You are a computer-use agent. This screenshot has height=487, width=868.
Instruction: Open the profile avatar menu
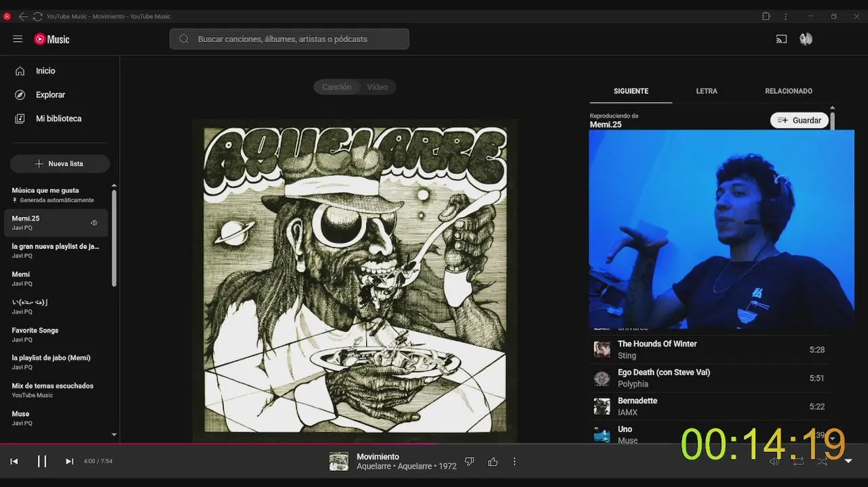tap(806, 39)
